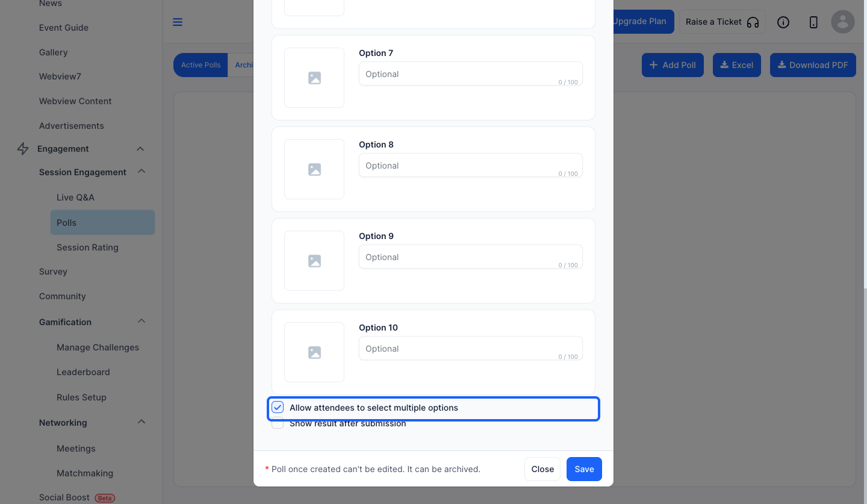867x504 pixels.
Task: Open the user profile avatar
Action: pyautogui.click(x=843, y=22)
